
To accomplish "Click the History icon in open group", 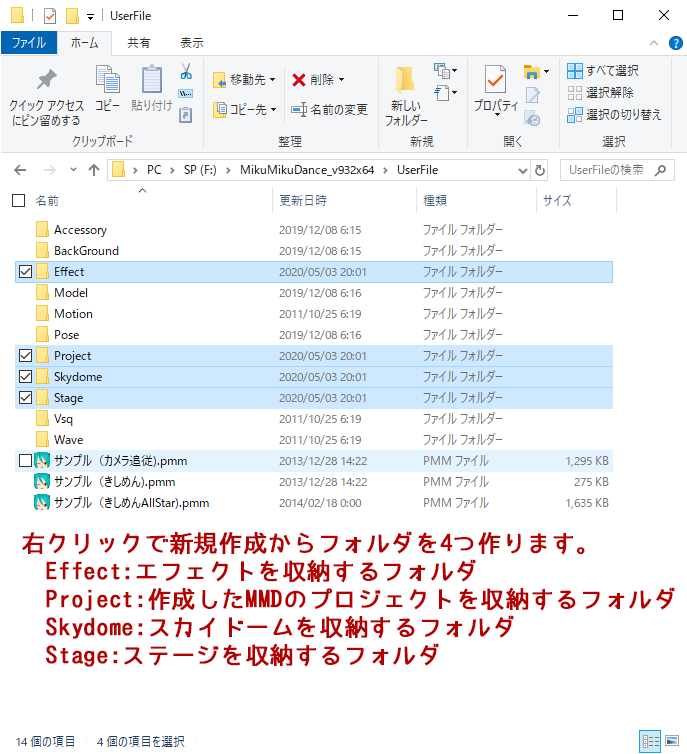I will tap(532, 118).
